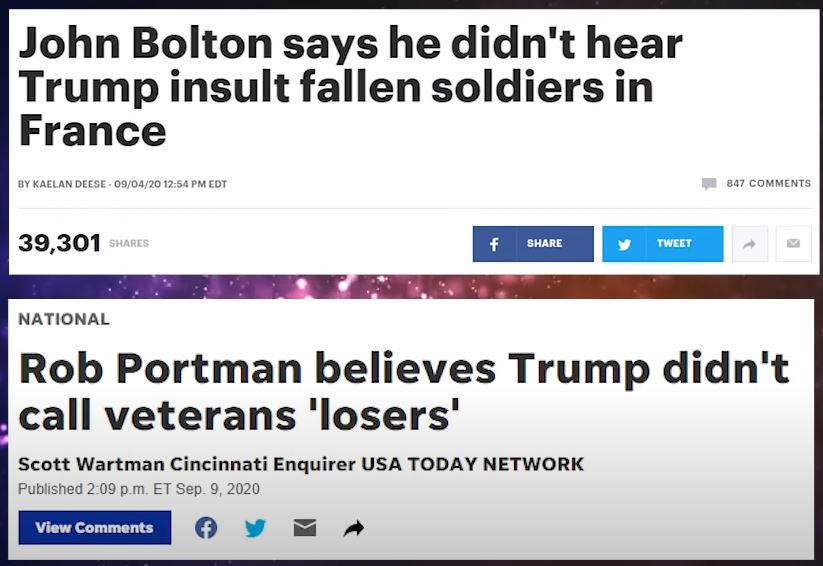This screenshot has height=566, width=823.
Task: Click the Twitter bird icon in lower article
Action: pos(255,528)
